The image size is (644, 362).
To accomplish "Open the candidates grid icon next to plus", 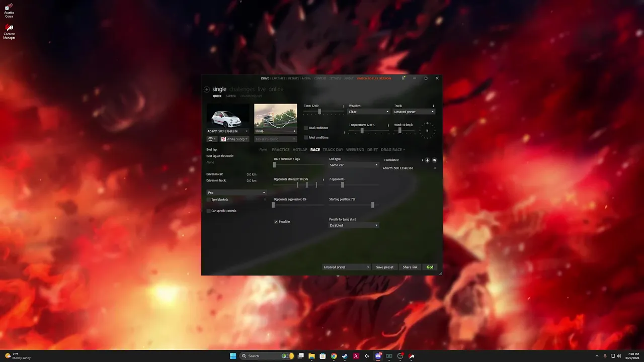I will pyautogui.click(x=435, y=160).
